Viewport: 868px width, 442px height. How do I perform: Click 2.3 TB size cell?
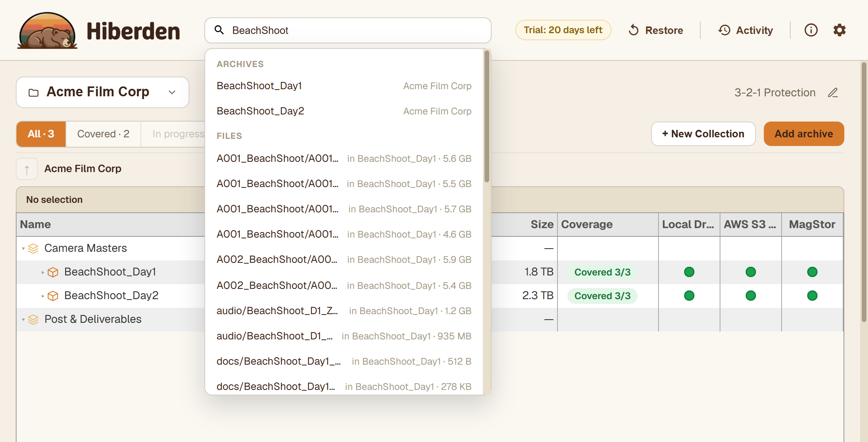(538, 296)
